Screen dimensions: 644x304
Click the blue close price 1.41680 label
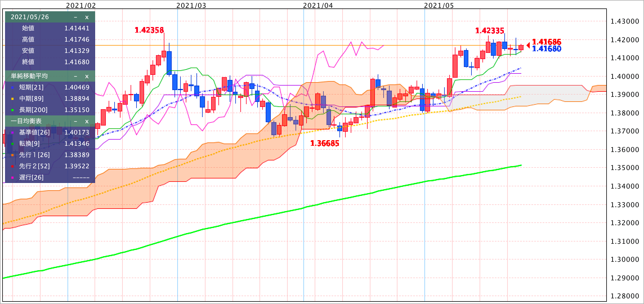(547, 49)
